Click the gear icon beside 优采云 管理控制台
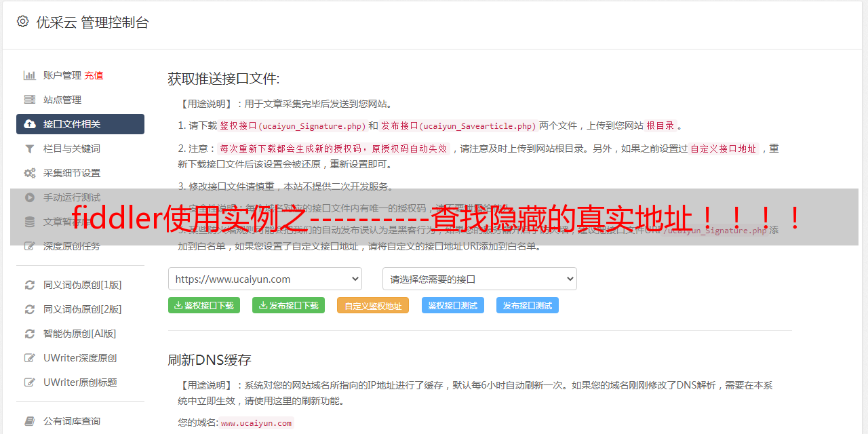868x434 pixels. (x=23, y=22)
